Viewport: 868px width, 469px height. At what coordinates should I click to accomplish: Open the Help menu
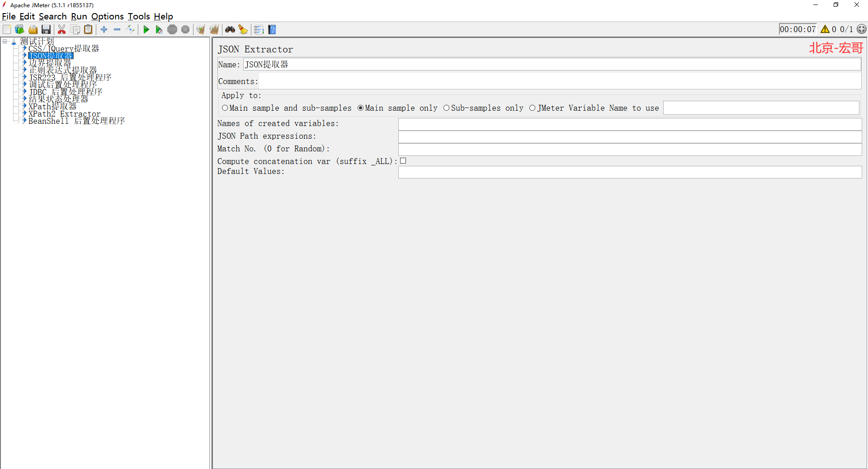[x=163, y=17]
